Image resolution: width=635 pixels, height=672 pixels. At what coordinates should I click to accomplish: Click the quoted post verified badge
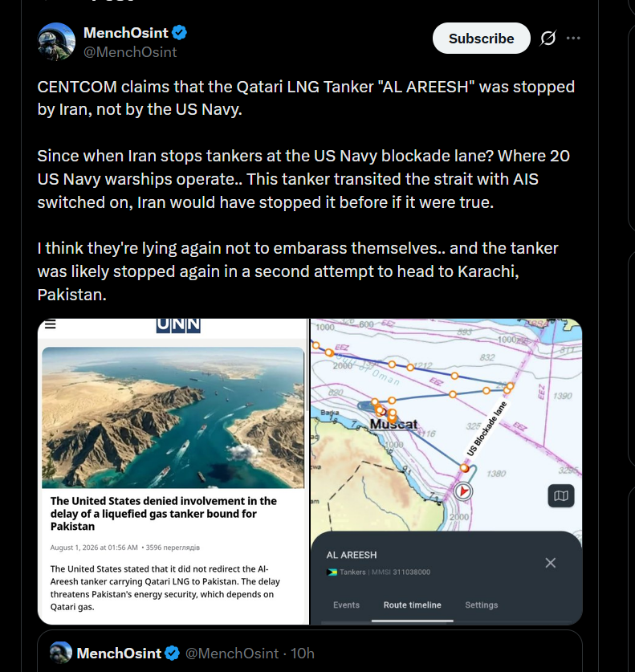pos(173,654)
